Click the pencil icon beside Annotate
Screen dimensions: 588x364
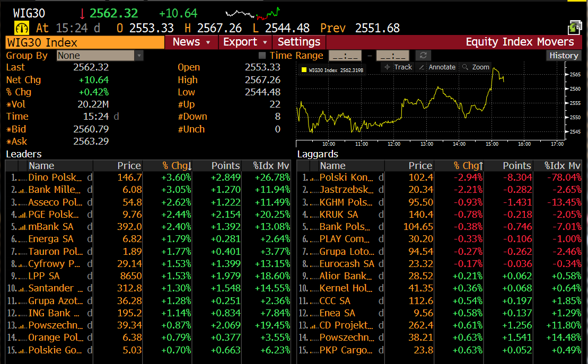(422, 67)
